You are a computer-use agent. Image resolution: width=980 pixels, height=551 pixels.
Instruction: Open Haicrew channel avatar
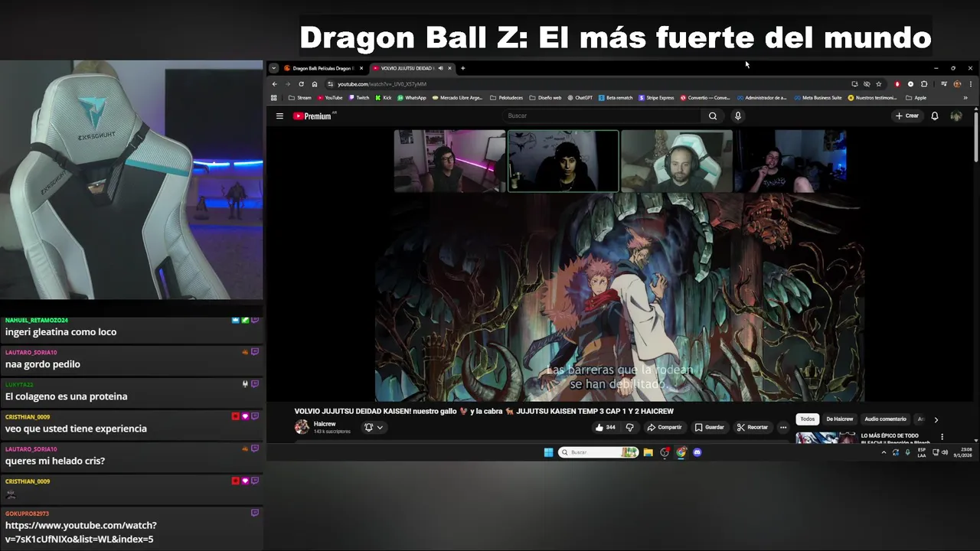[302, 427]
